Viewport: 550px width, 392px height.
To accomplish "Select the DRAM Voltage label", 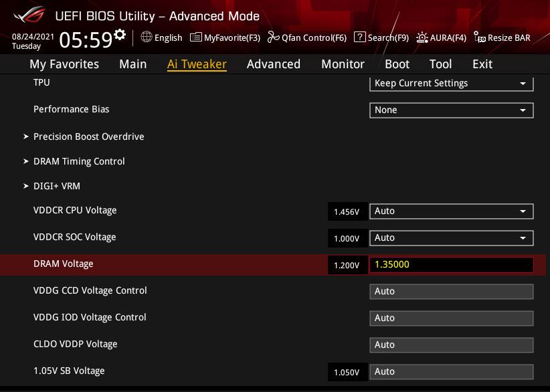I will pyautogui.click(x=64, y=264).
